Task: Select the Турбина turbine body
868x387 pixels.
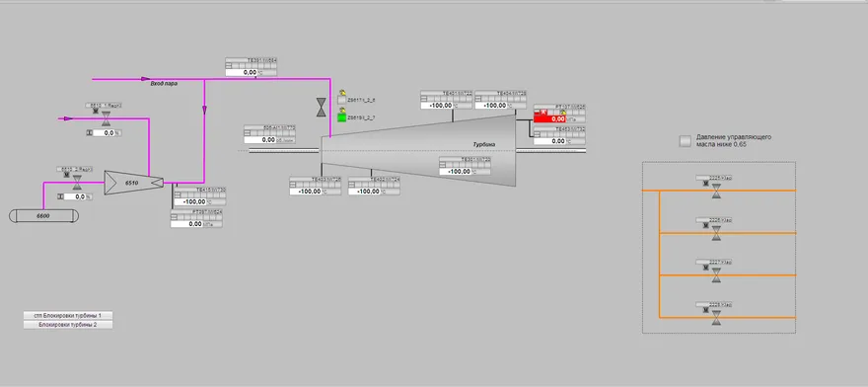Action: [x=418, y=150]
